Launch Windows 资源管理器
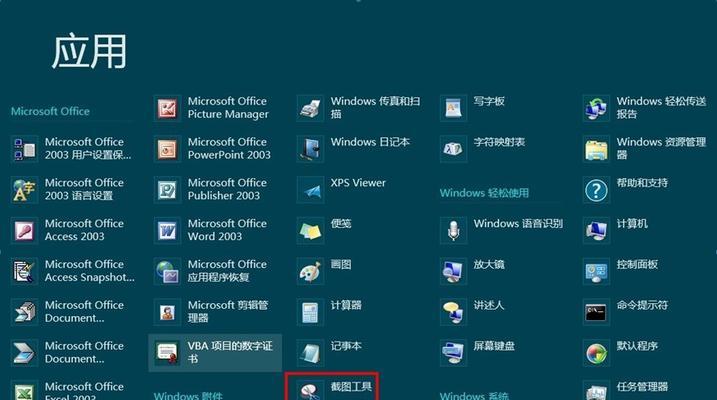The width and height of the screenshot is (717, 400). pyautogui.click(x=645, y=149)
